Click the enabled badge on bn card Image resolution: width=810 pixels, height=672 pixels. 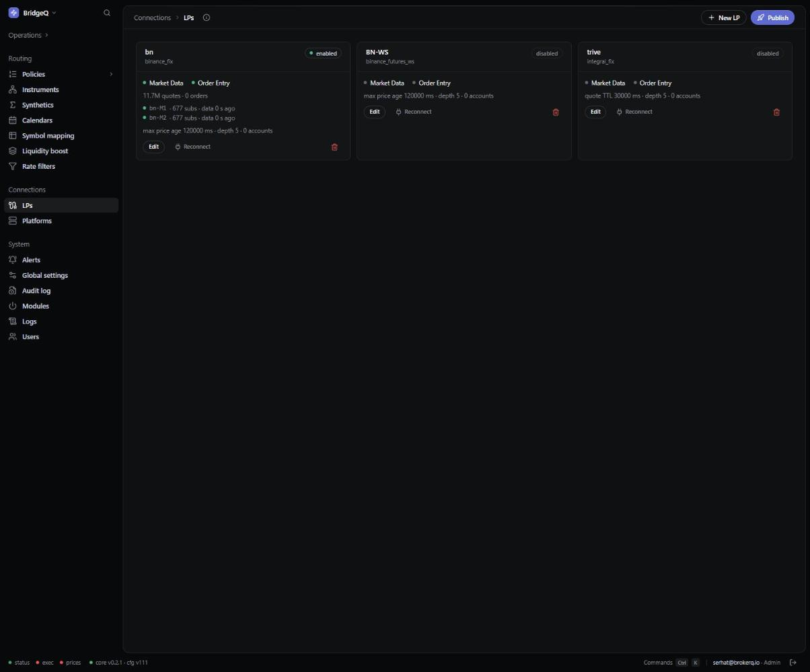pos(323,53)
